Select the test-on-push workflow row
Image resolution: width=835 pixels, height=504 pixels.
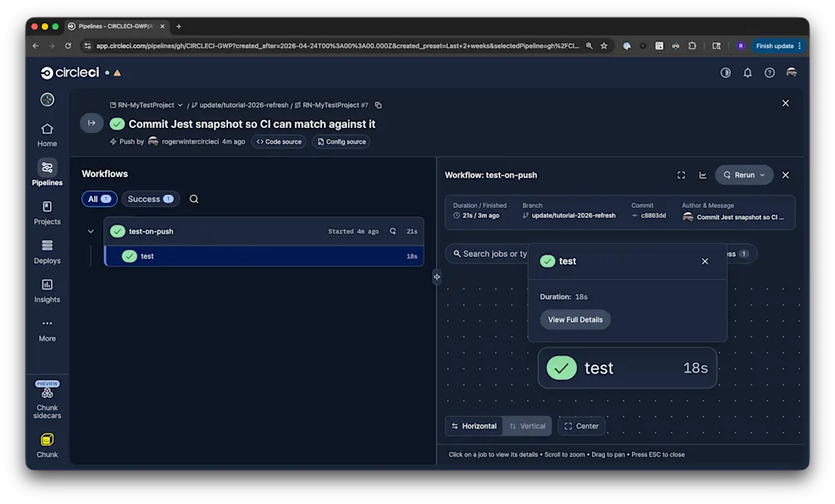click(x=264, y=231)
